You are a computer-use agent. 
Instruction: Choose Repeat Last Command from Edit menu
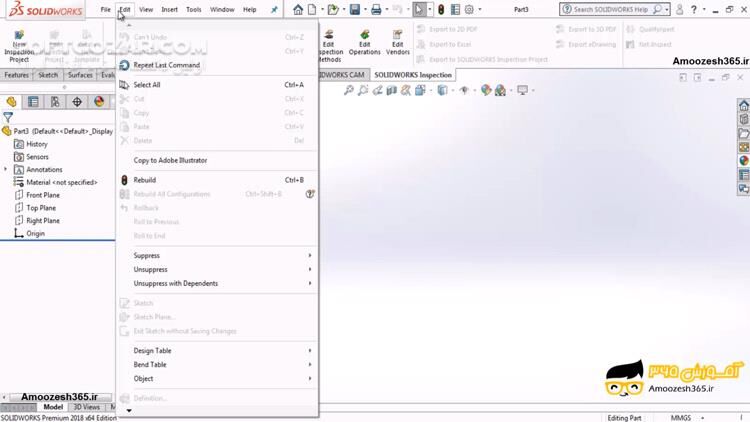pyautogui.click(x=166, y=65)
